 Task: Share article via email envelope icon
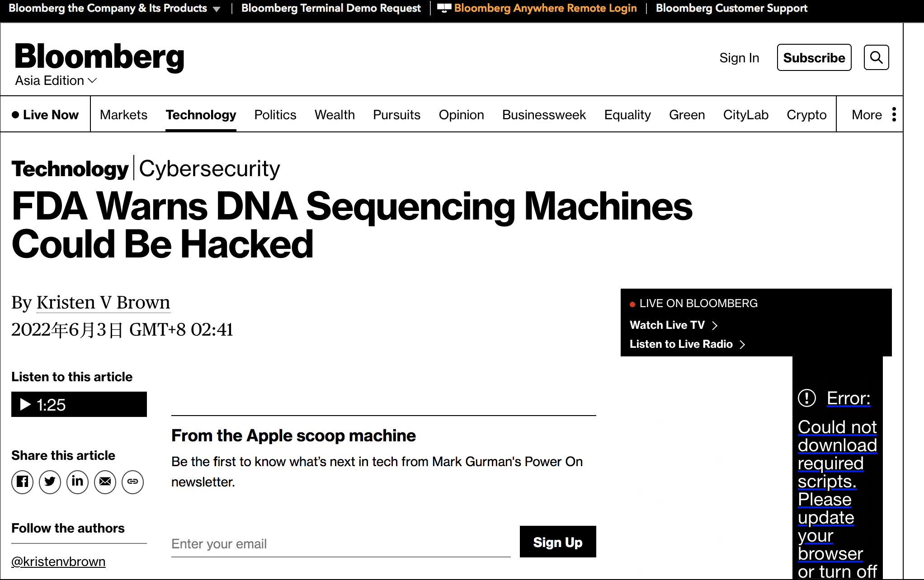click(x=105, y=482)
